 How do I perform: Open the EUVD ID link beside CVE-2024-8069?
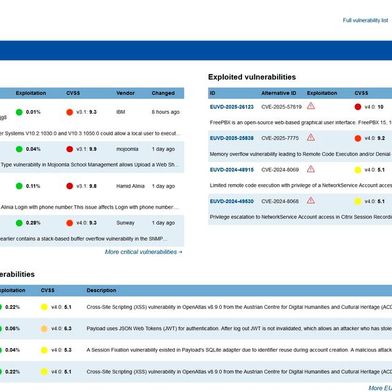tap(232, 170)
